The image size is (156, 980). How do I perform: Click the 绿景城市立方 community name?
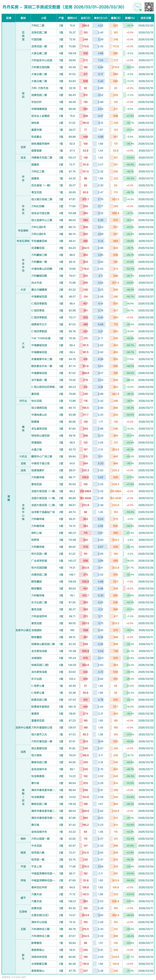39,324
